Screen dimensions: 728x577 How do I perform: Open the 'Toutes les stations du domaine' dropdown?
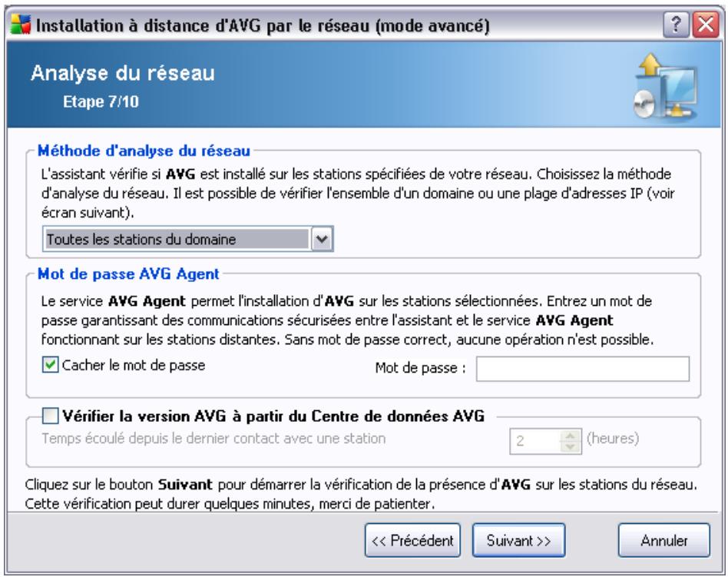pyautogui.click(x=187, y=239)
